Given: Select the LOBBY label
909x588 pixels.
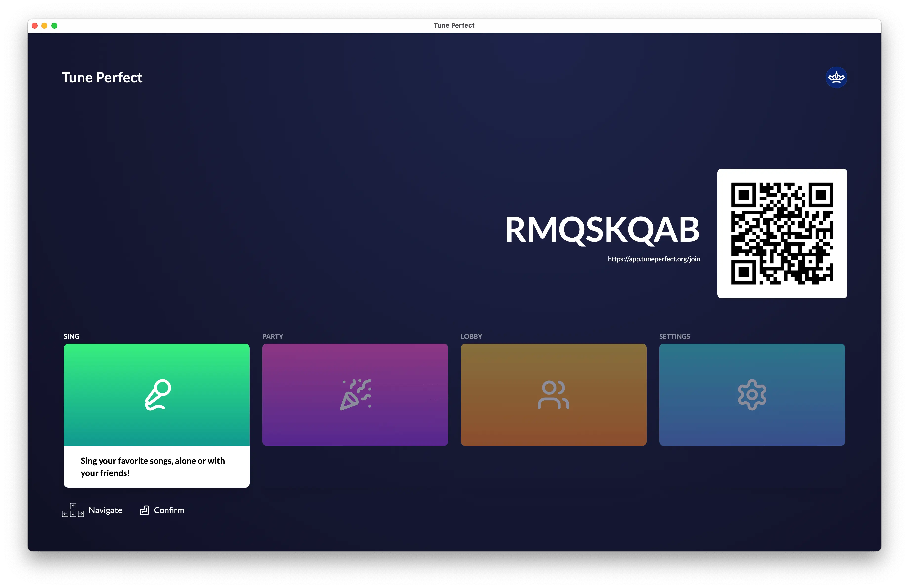Looking at the screenshot, I should (x=471, y=336).
